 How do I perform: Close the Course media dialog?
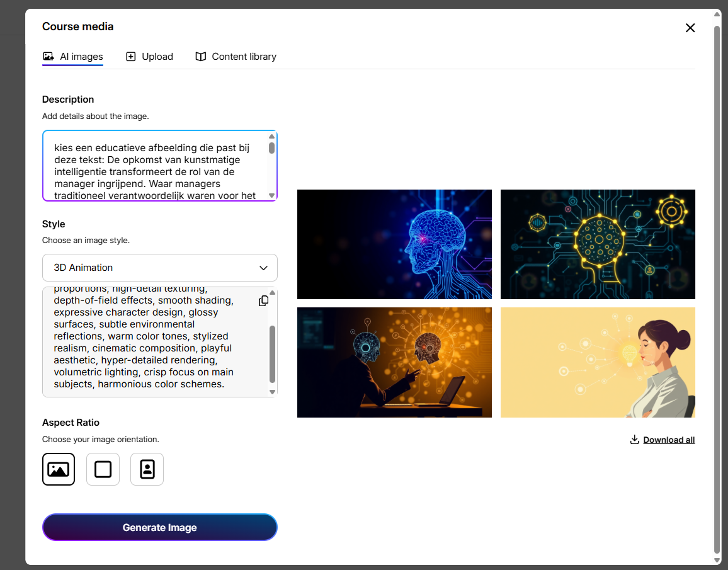(x=690, y=28)
